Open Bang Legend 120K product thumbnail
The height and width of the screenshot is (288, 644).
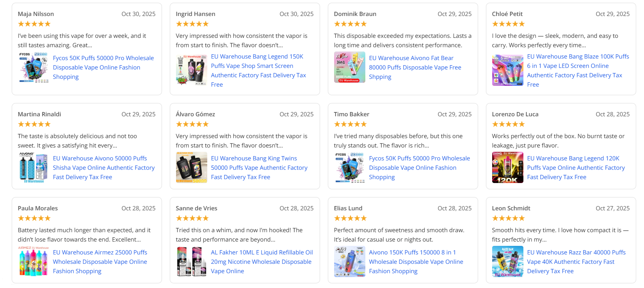(x=508, y=167)
